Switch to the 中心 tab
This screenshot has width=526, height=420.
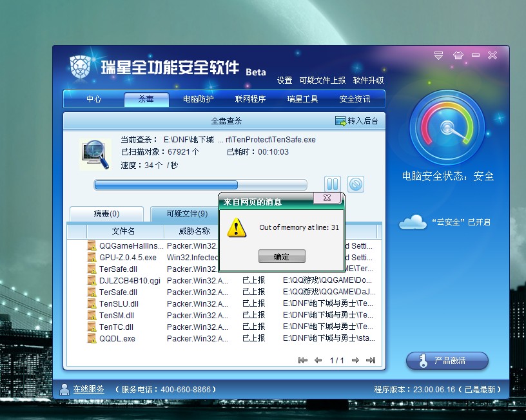pyautogui.click(x=93, y=99)
